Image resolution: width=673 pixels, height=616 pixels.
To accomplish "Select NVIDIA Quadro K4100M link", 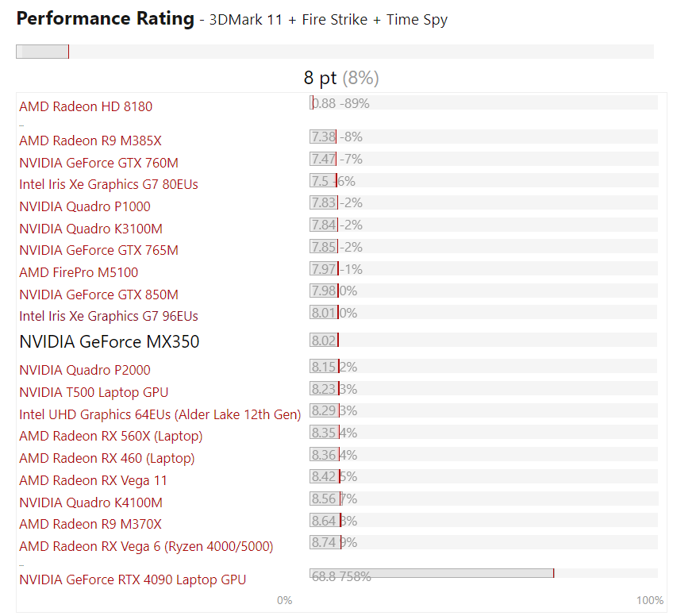I will click(x=90, y=502).
